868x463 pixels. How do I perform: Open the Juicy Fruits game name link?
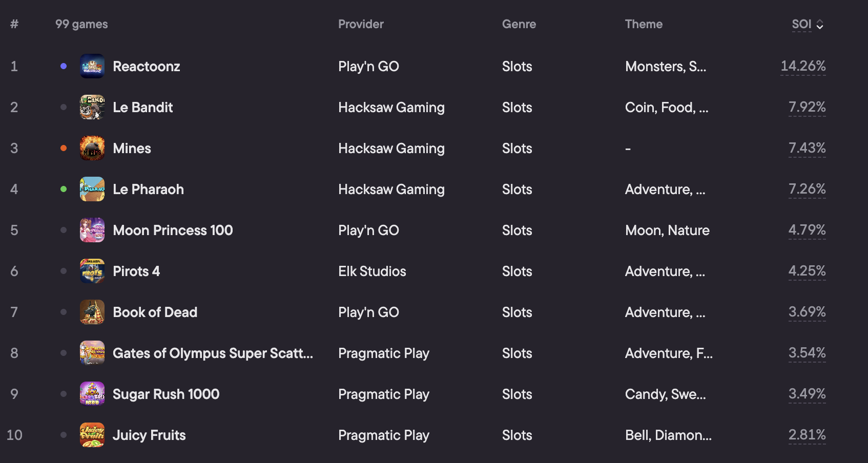[149, 435]
